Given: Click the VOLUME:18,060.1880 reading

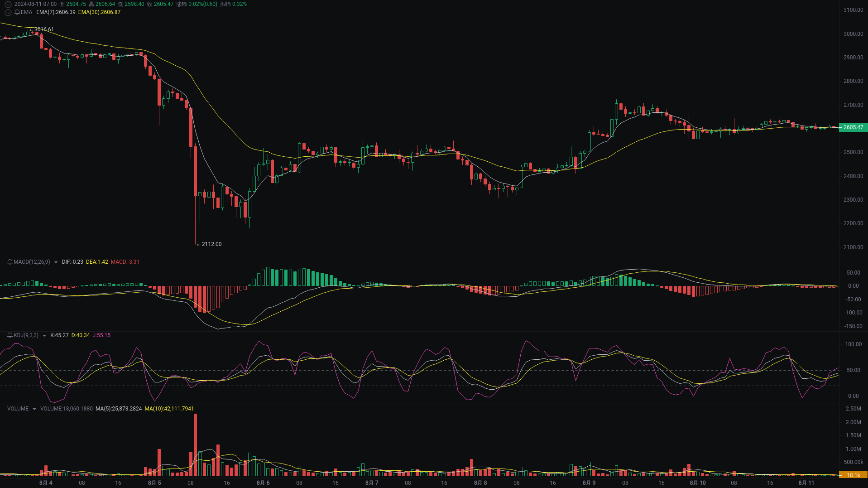Looking at the screenshot, I should (67, 409).
